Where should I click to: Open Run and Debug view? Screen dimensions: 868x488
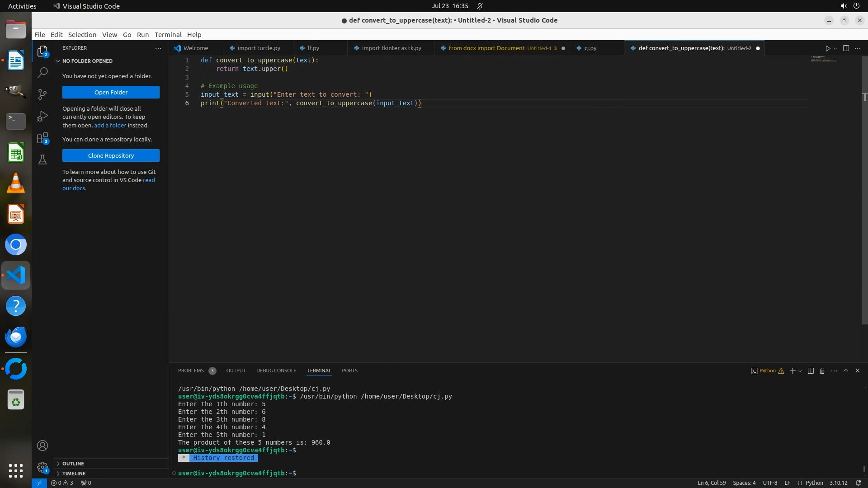(42, 116)
